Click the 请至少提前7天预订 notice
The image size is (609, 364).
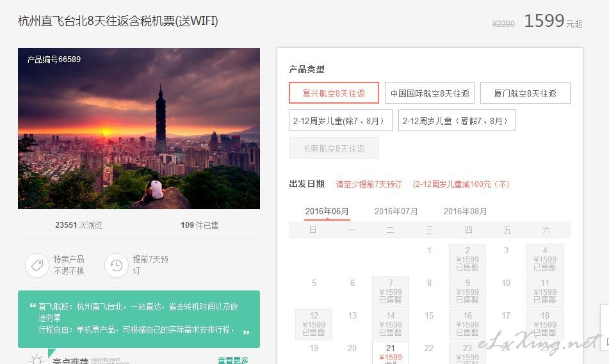coord(369,184)
